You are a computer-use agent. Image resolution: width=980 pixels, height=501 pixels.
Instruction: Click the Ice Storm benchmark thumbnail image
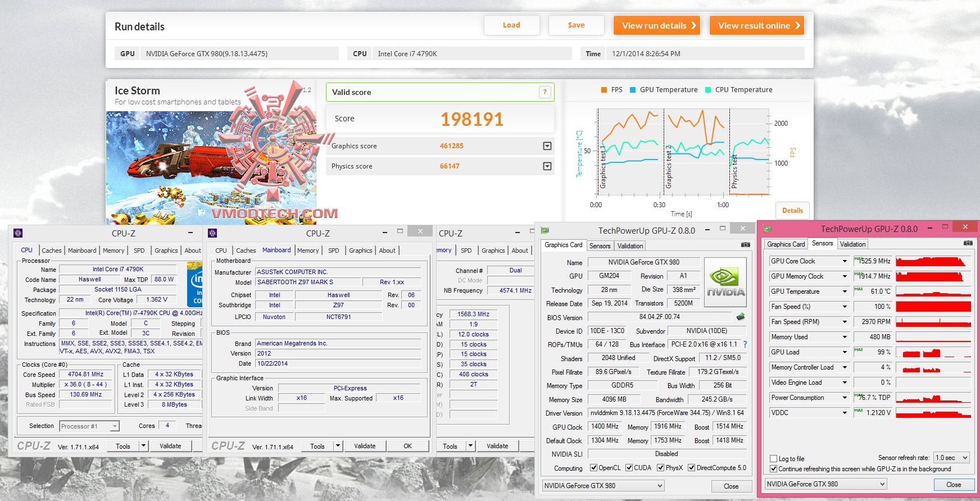[x=211, y=168]
